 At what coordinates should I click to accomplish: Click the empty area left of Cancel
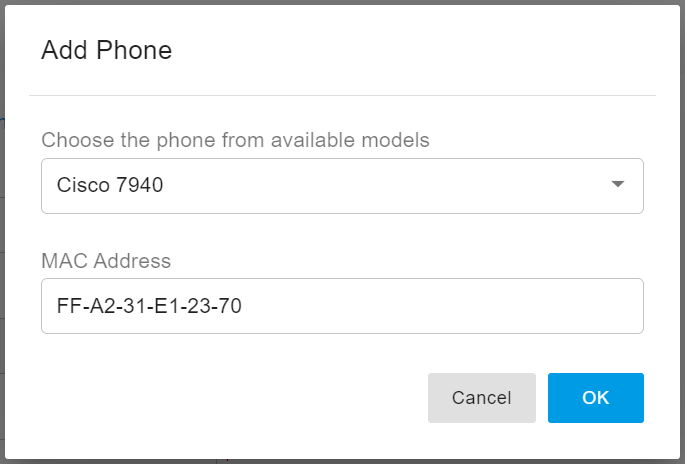coord(230,398)
